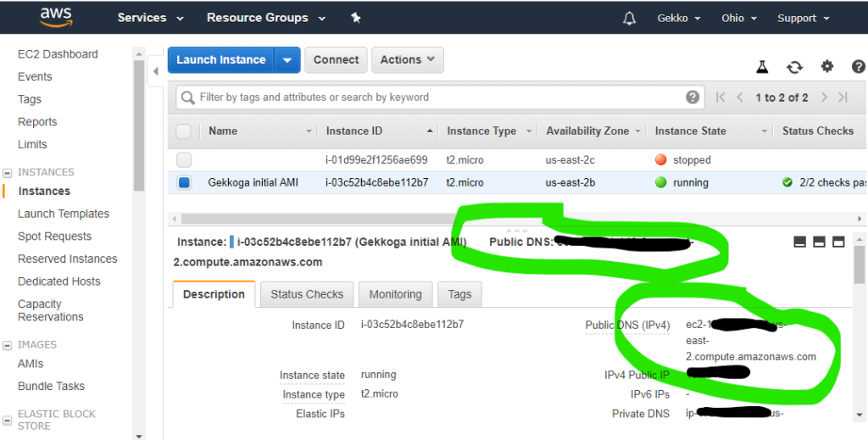868x440 pixels.
Task: Go to next page of results
Action: [x=824, y=97]
